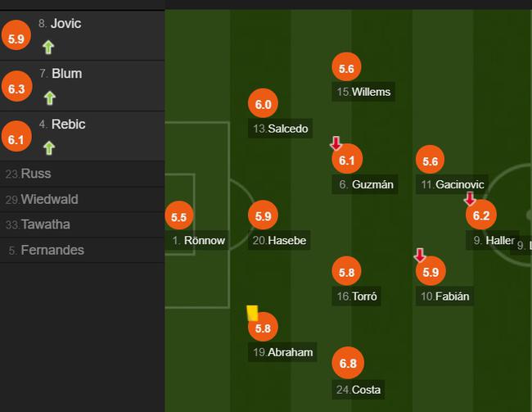Click Costa's 6.8 rating circle
This screenshot has height=412, width=532.
pyautogui.click(x=348, y=362)
